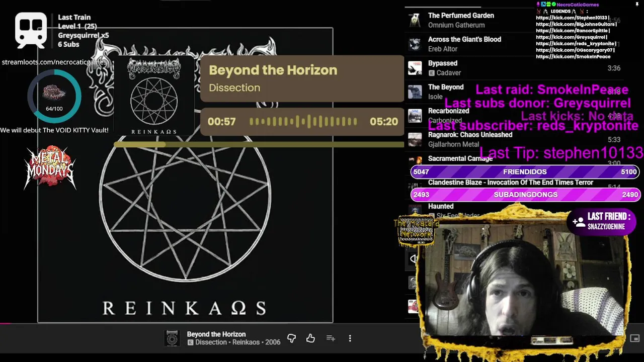The width and height of the screenshot is (644, 362).
Task: Click the large Reinkaos album artwork
Action: 185,175
